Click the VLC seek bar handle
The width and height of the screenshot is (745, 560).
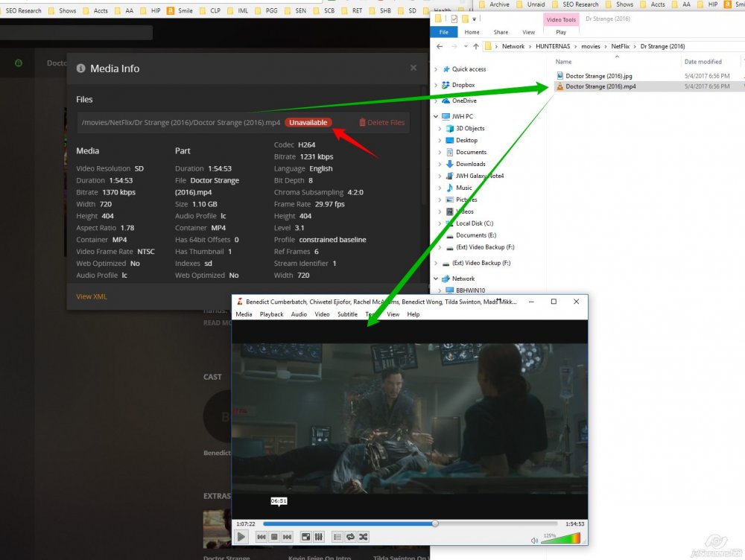[435, 524]
